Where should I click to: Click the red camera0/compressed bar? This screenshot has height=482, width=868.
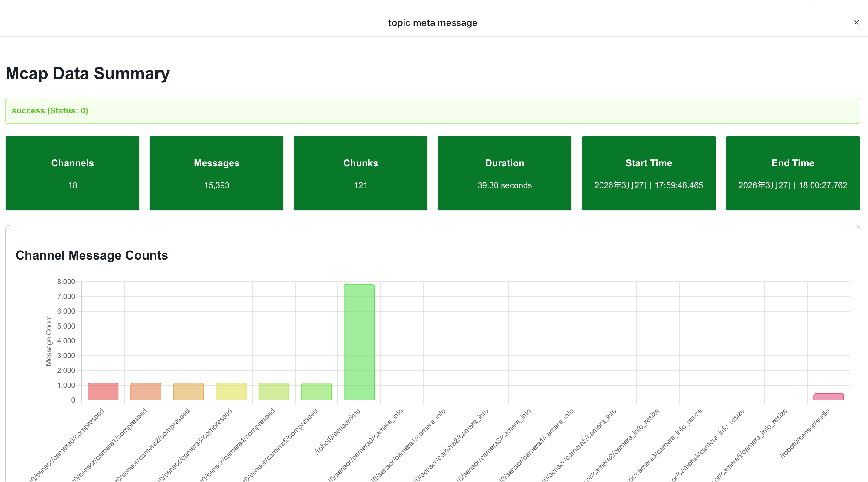pos(103,392)
